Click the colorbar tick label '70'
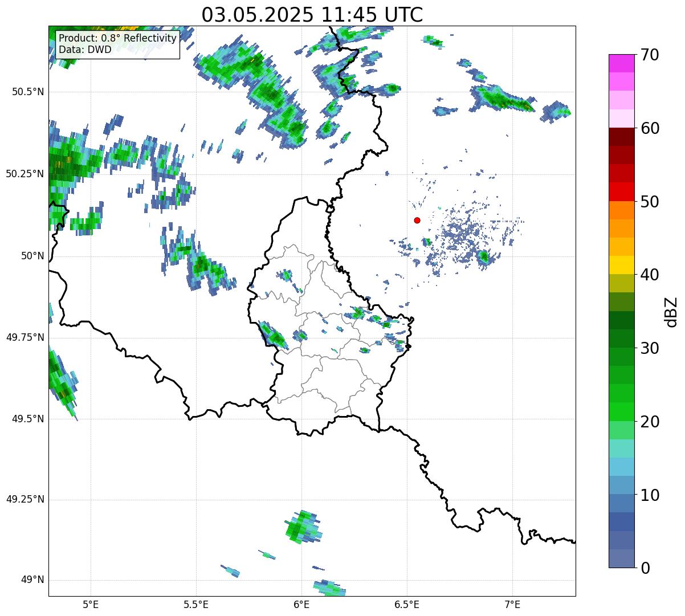The image size is (685, 616). click(x=649, y=55)
